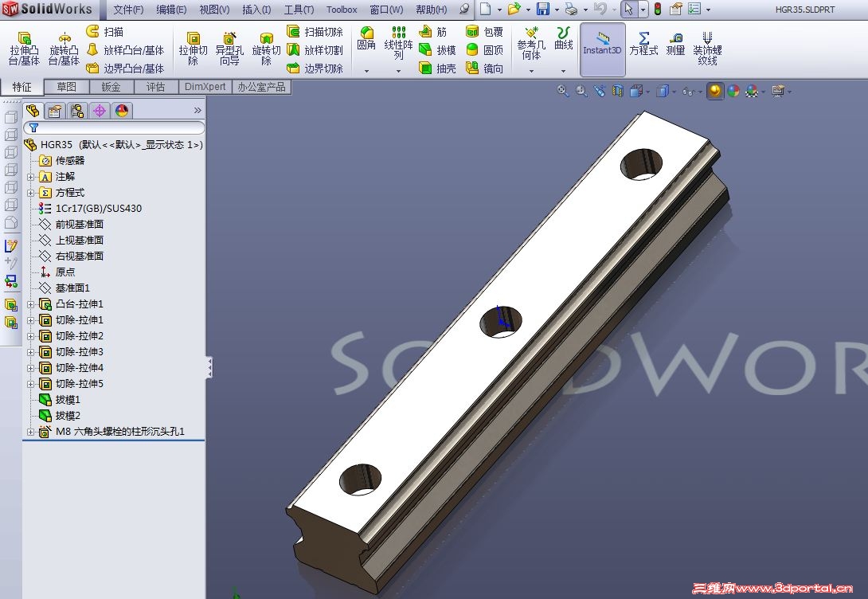The image size is (868, 599).
Task: Choose the 扫描切除 swept cut tool
Action: tap(315, 32)
